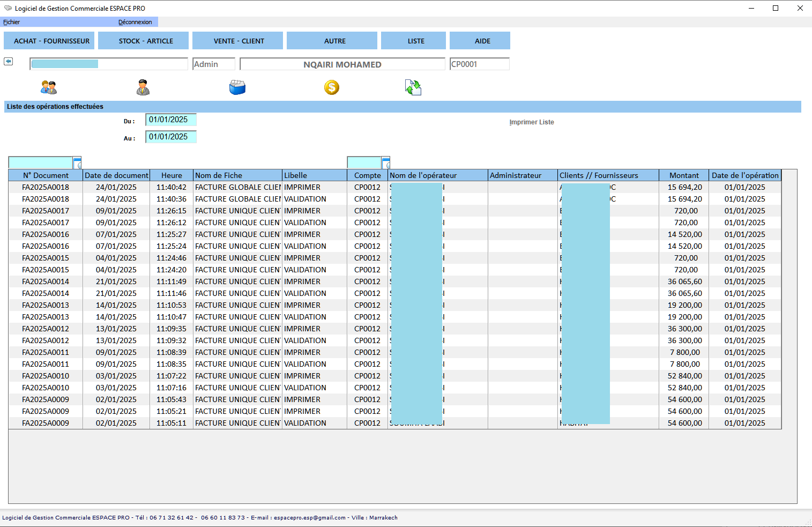The width and height of the screenshot is (812, 527).
Task: Click the Nom de Fiche column header
Action: (x=237, y=175)
